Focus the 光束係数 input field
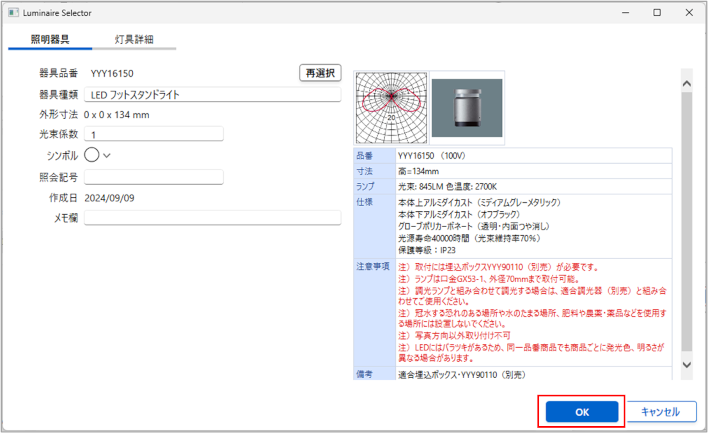Viewport: 708px width, 433px height. point(153,135)
